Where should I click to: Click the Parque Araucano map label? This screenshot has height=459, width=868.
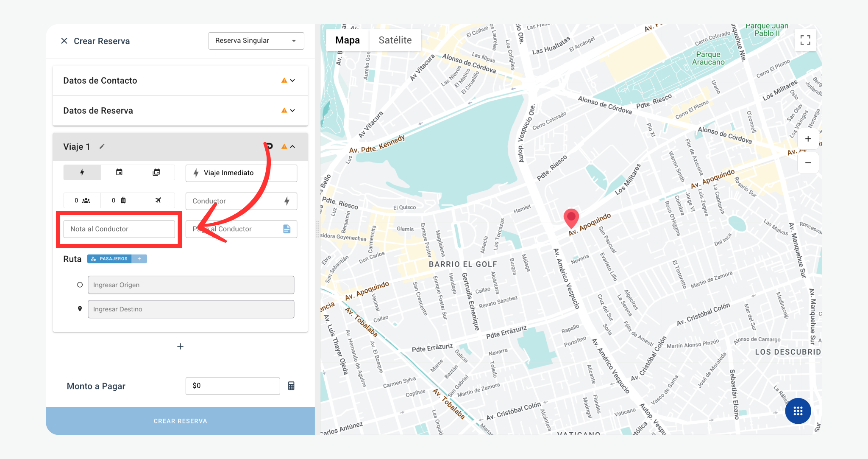[708, 59]
